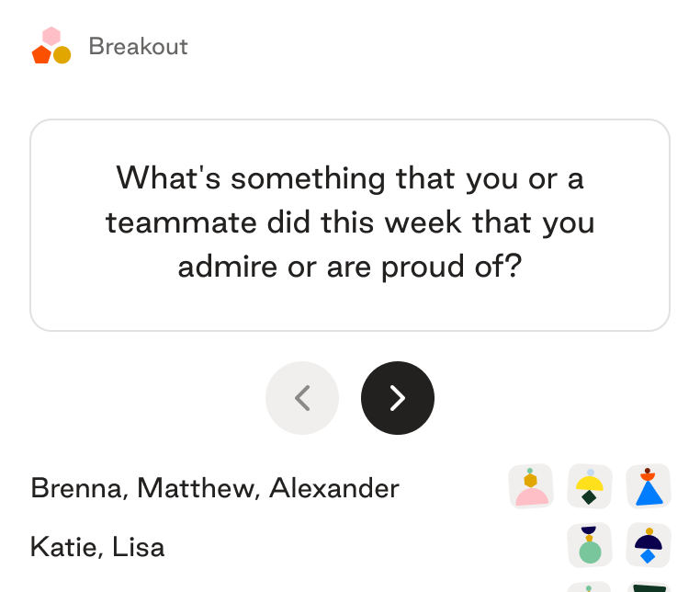Click the yellow circle in the Breakout logo
This screenshot has height=592, width=700.
62,55
